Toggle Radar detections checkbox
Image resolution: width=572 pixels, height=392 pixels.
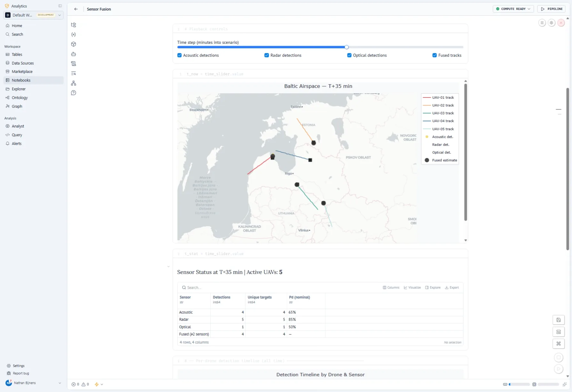267,55
